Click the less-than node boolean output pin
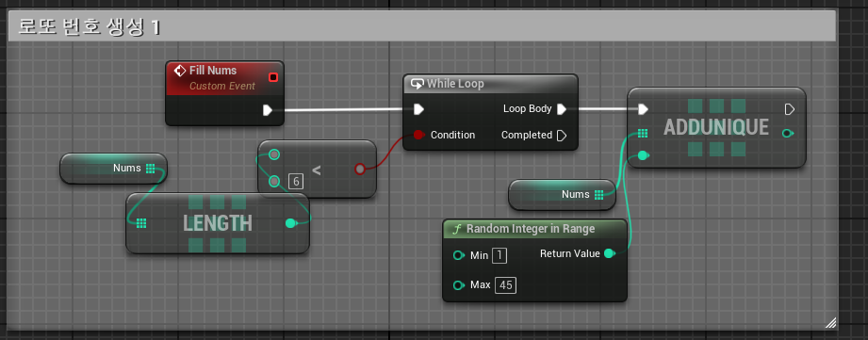 [360, 169]
